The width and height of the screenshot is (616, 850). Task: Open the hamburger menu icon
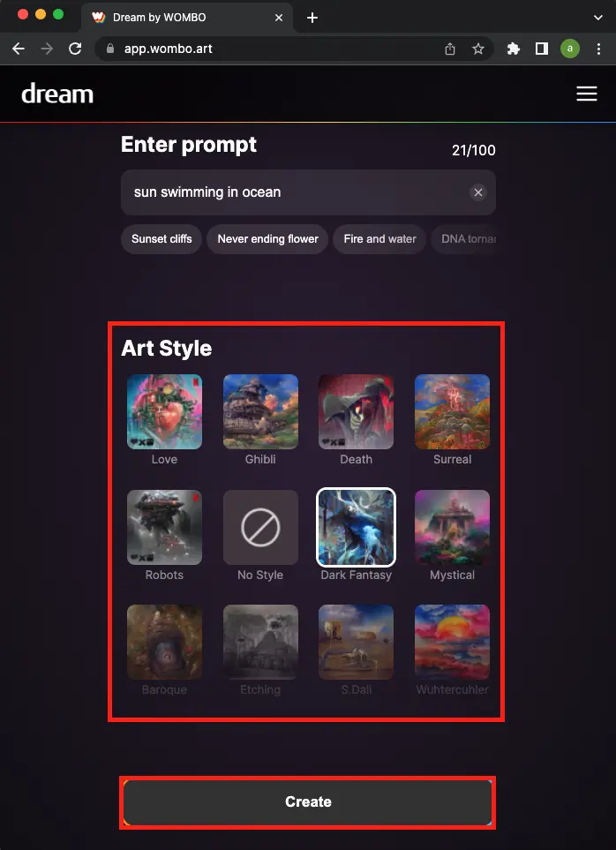[x=586, y=94]
